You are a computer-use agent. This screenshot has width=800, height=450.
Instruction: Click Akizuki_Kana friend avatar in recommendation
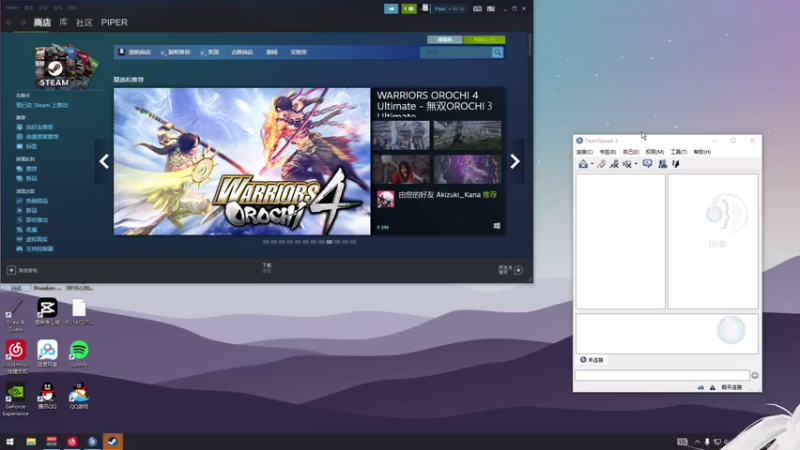(386, 199)
